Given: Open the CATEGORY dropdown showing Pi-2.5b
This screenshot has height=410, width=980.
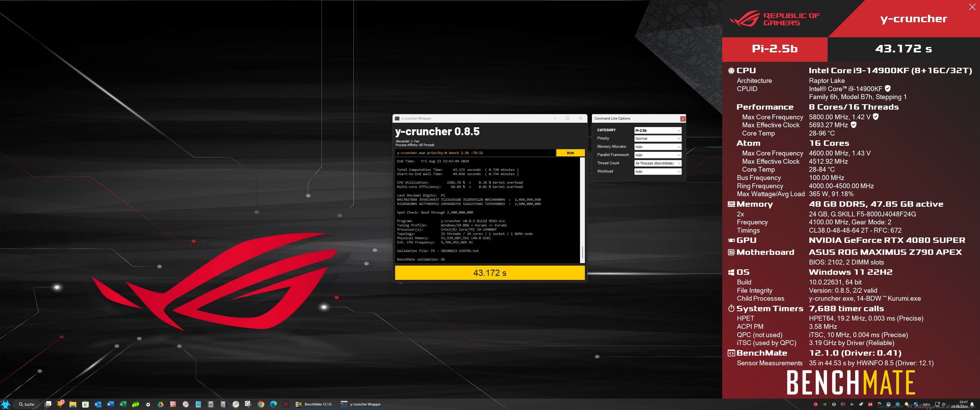Looking at the screenshot, I should tap(658, 130).
